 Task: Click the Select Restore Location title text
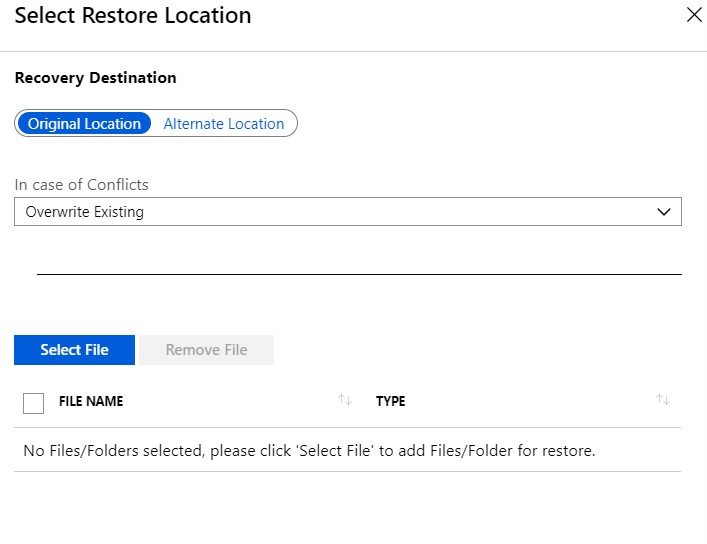(x=133, y=15)
